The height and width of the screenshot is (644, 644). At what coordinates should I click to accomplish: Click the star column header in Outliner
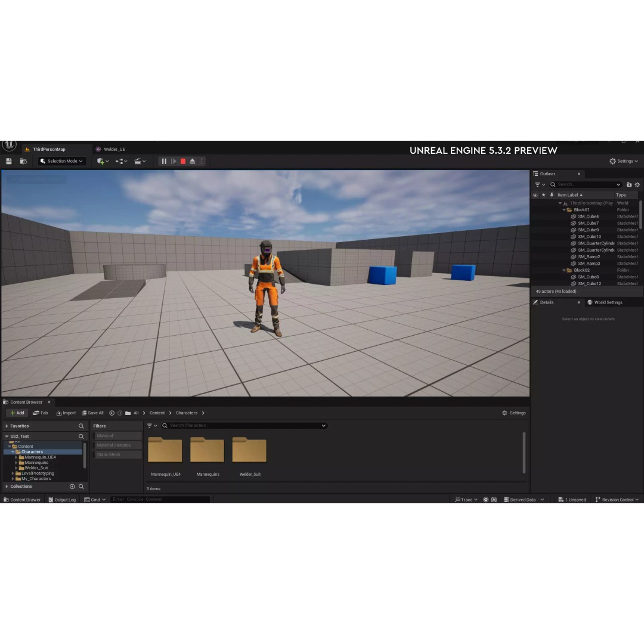click(543, 196)
